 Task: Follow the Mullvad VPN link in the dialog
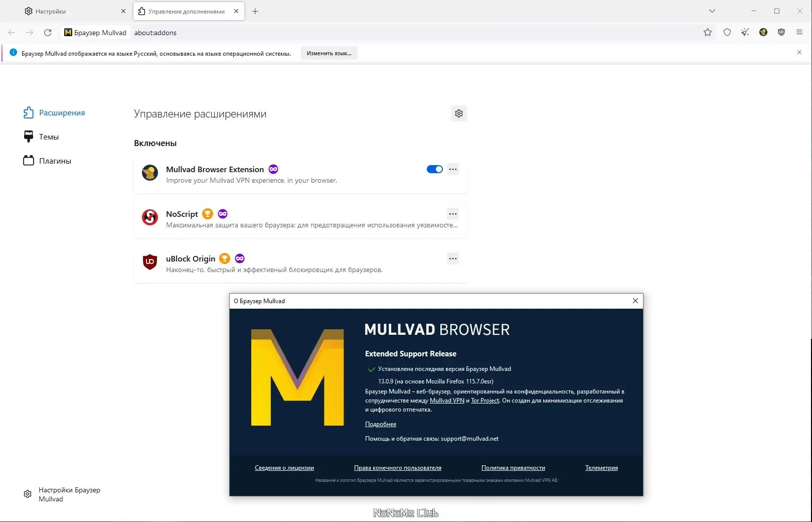coord(447,401)
